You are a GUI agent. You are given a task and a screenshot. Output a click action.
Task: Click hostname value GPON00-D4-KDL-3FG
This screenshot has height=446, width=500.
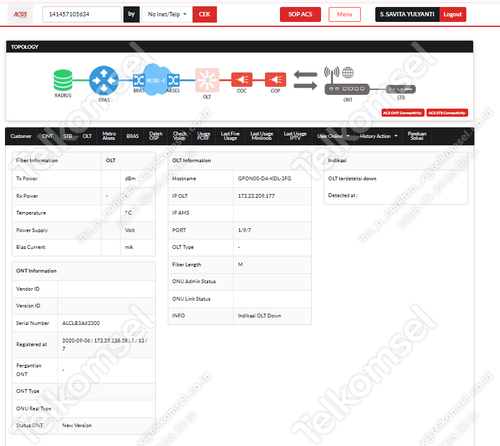coord(264,179)
